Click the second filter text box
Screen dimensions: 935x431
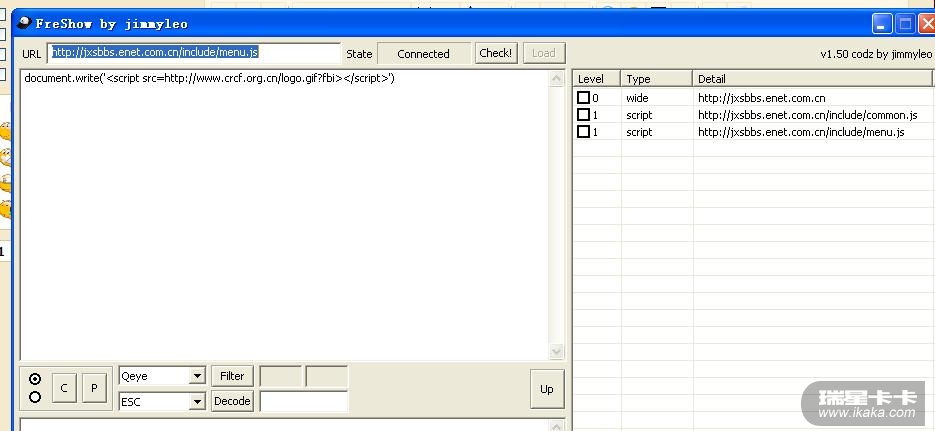pyautogui.click(x=327, y=377)
